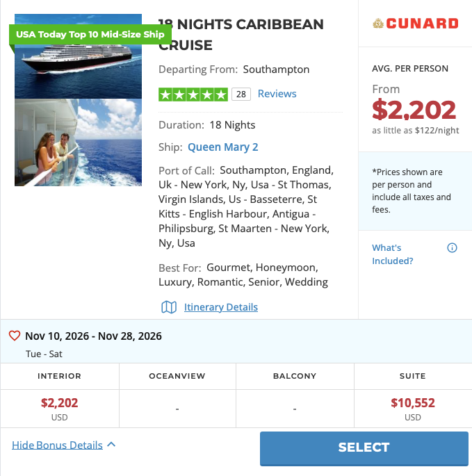
Task: Open the Reviews link
Action: click(x=277, y=94)
